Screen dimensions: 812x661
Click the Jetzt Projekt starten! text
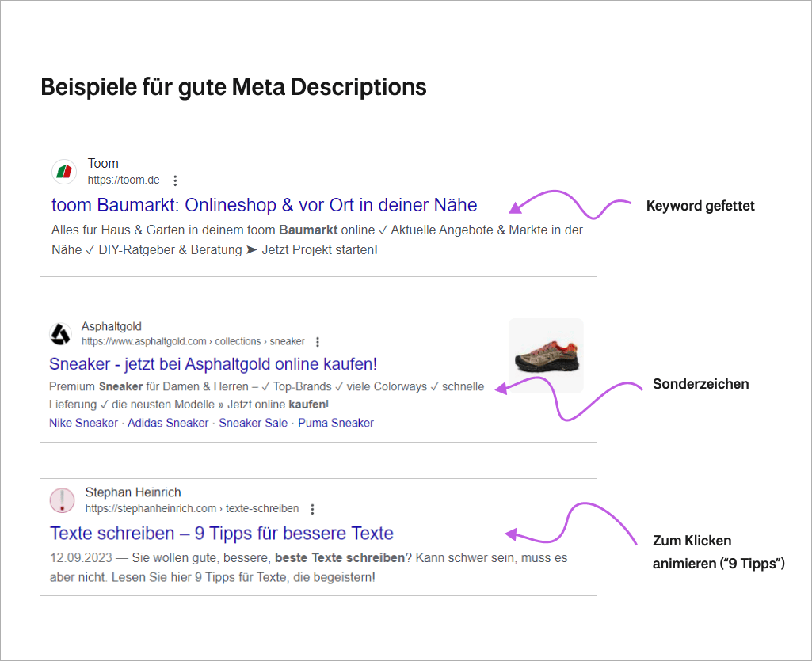tap(319, 250)
